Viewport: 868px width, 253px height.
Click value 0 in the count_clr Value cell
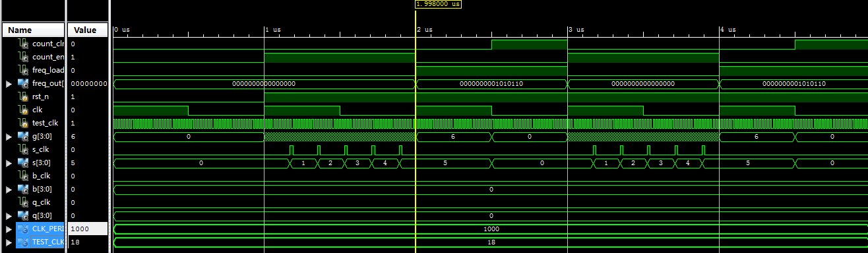pos(73,44)
